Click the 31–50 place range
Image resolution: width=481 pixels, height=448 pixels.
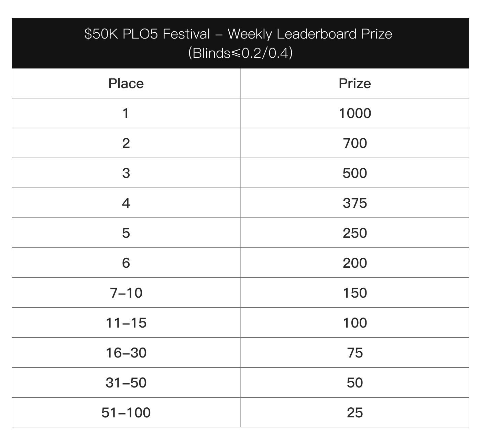[126, 383]
